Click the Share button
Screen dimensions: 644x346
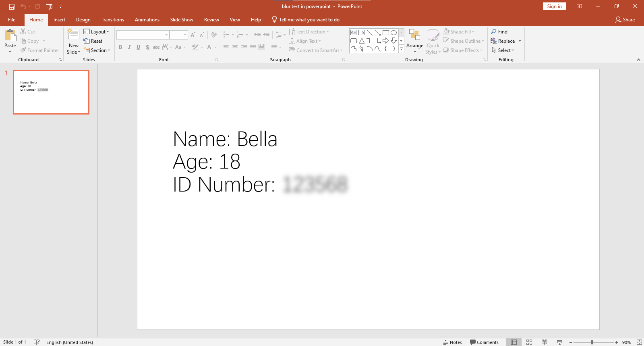[625, 20]
